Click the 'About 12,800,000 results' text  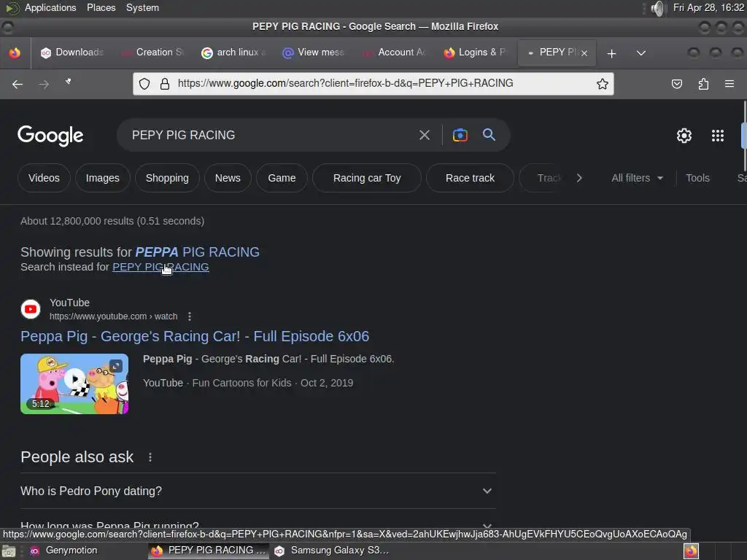[x=112, y=221]
